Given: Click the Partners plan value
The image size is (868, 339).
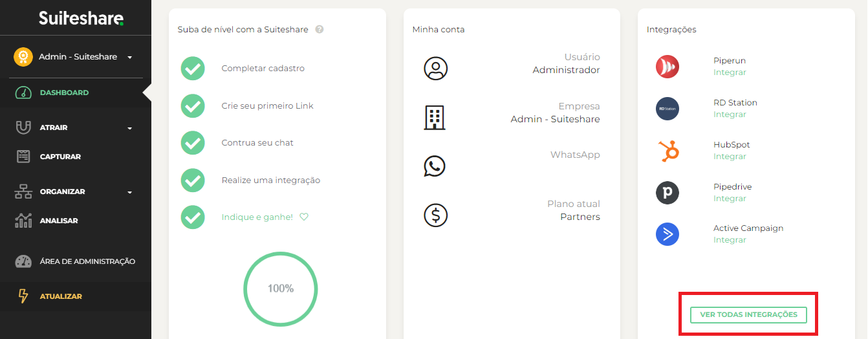Looking at the screenshot, I should (x=580, y=217).
